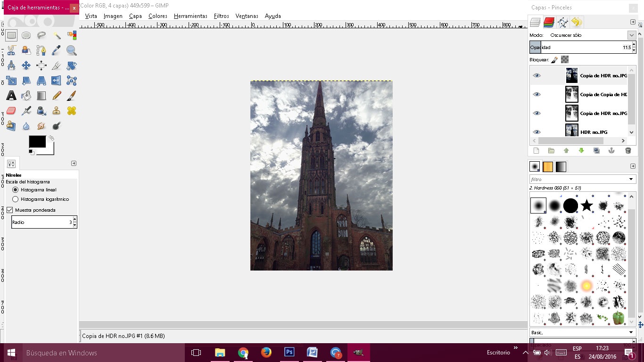The height and width of the screenshot is (362, 644).
Task: Switch to the Channels tab
Action: click(x=549, y=22)
